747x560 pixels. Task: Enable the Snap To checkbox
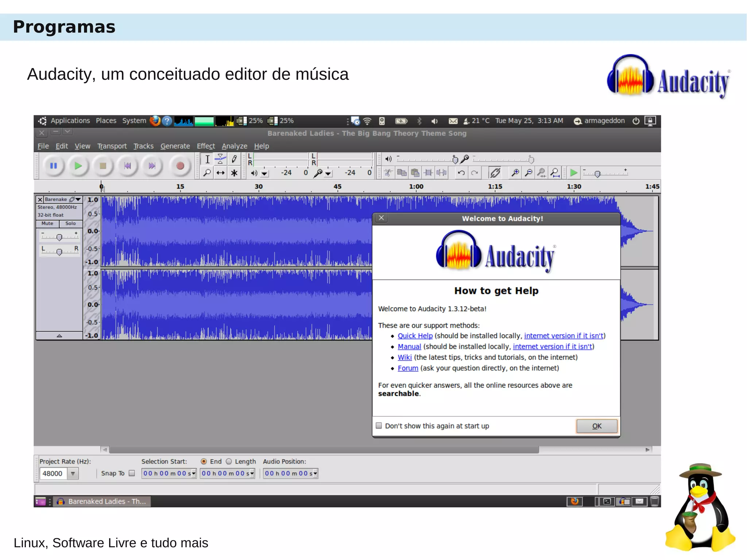tap(132, 473)
